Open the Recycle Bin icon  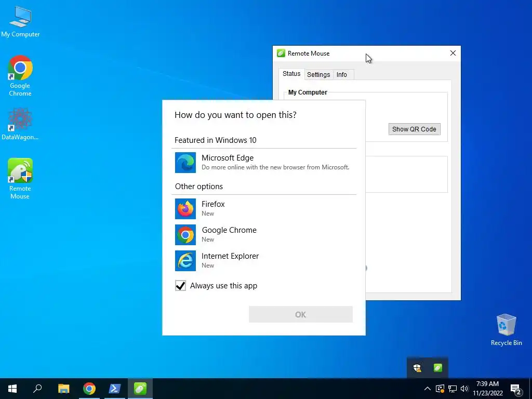[x=506, y=329]
